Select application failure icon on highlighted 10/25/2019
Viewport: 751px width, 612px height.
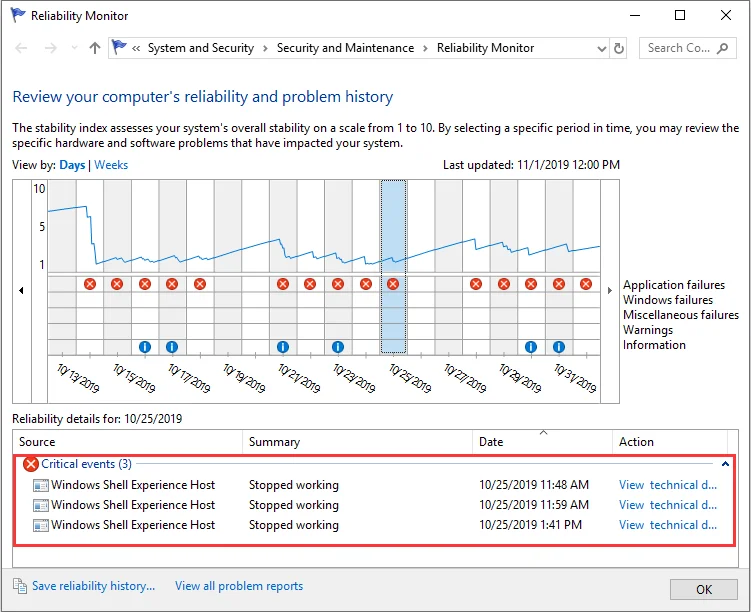pyautogui.click(x=393, y=284)
